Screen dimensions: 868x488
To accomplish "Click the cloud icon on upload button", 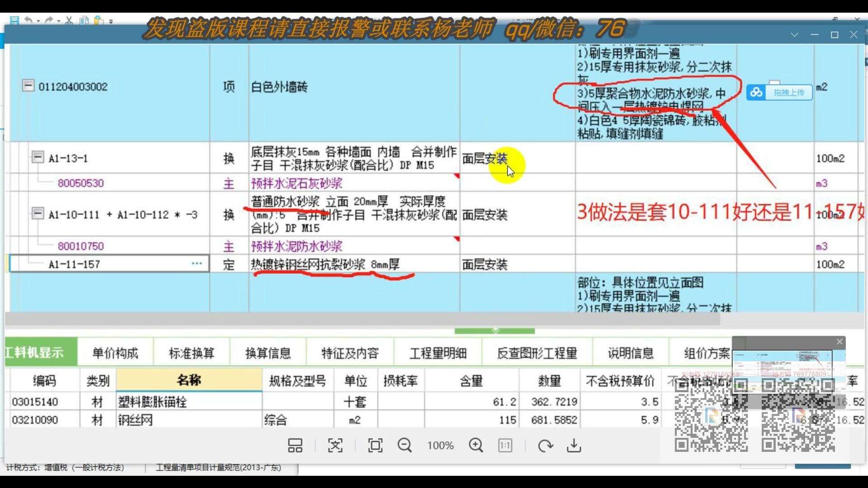I will coord(756,93).
